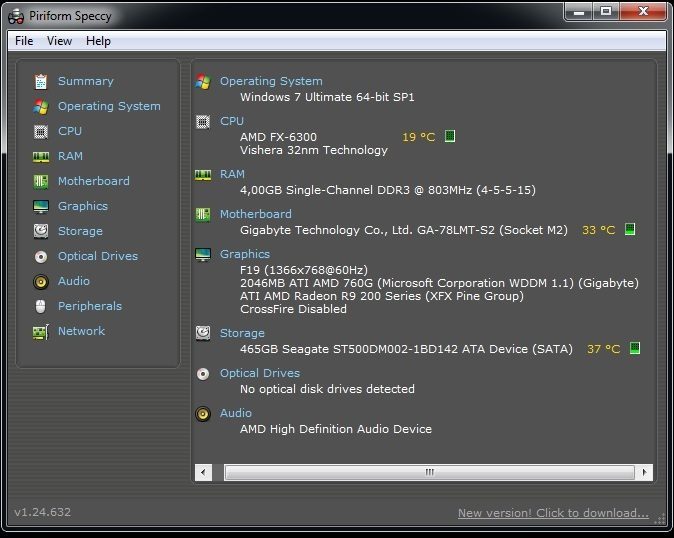Click the CPU chip icon in summary pane
The image size is (674, 538).
pyautogui.click(x=203, y=122)
